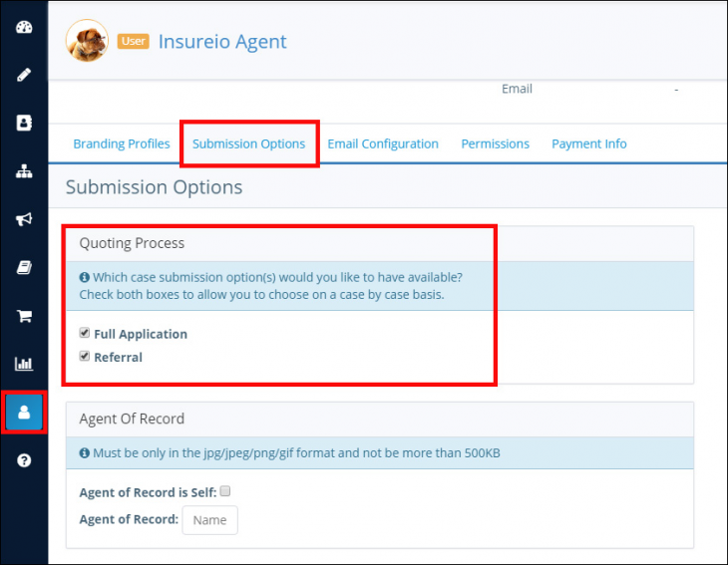728x565 pixels.
Task: Click the pencil edit icon in sidebar
Action: (24, 75)
